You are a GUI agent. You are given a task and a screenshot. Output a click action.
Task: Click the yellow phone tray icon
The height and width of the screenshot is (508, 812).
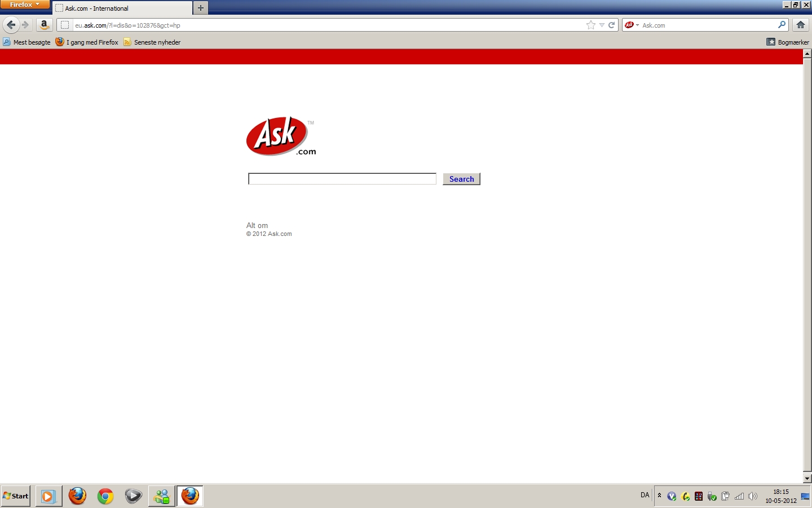coord(686,496)
